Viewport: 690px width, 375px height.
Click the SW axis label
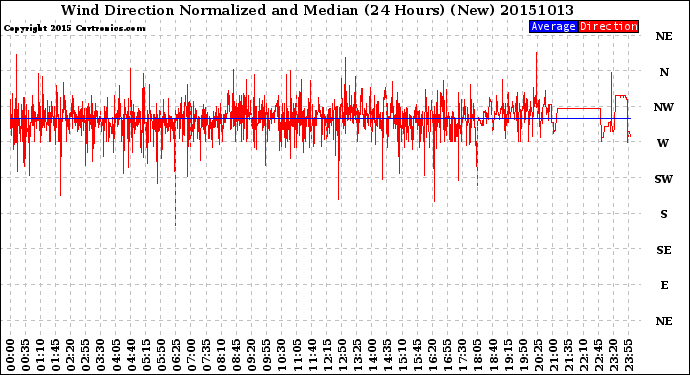[664, 179]
